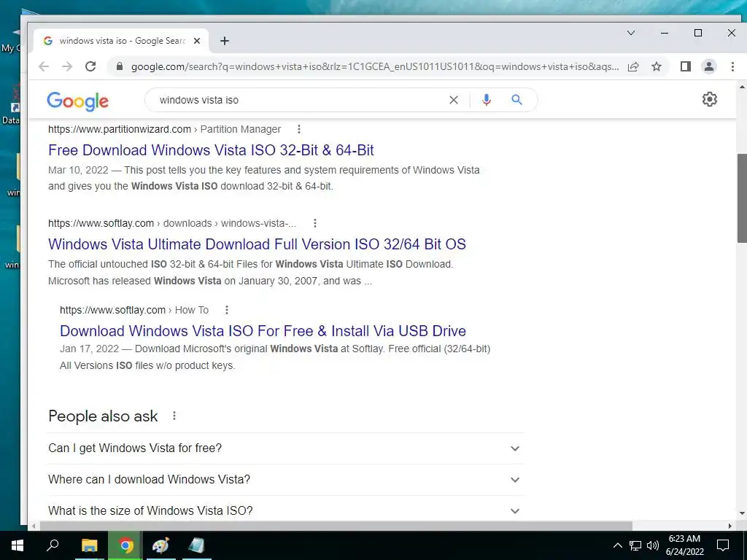747x560 pixels.
Task: Open the notepad-like taskbar app icon
Action: [196, 545]
